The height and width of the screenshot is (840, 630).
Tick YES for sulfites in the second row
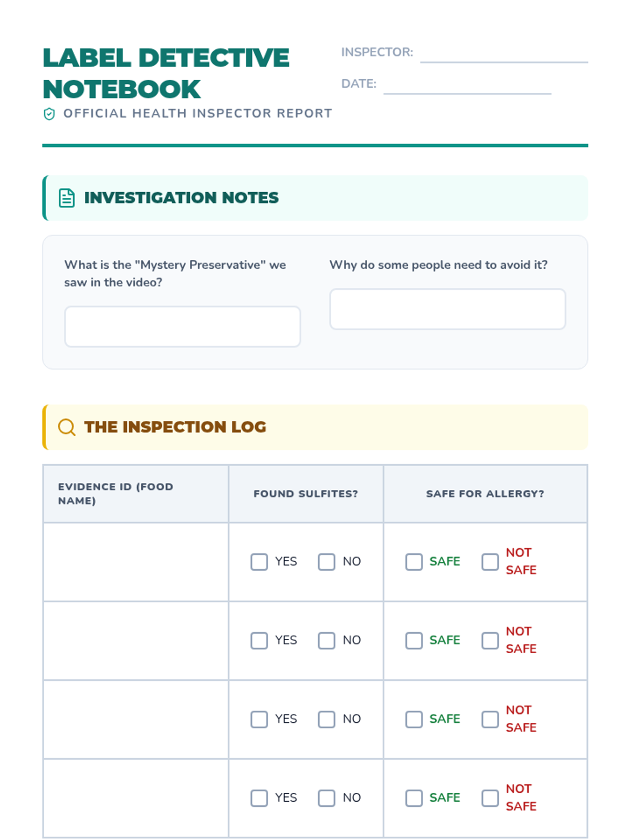(259, 640)
